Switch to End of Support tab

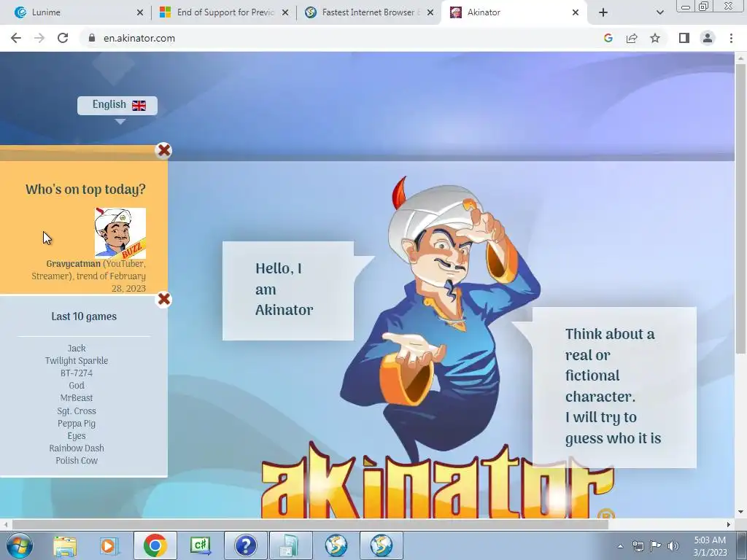225,12
